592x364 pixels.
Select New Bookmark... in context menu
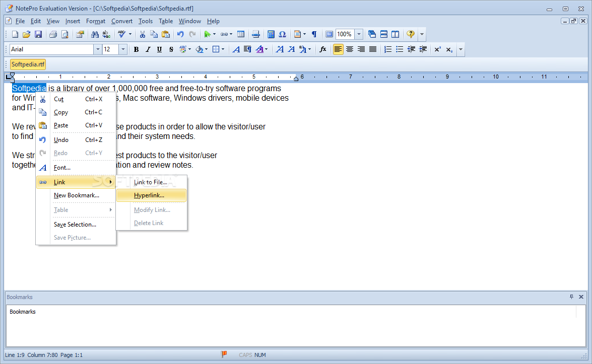click(76, 195)
